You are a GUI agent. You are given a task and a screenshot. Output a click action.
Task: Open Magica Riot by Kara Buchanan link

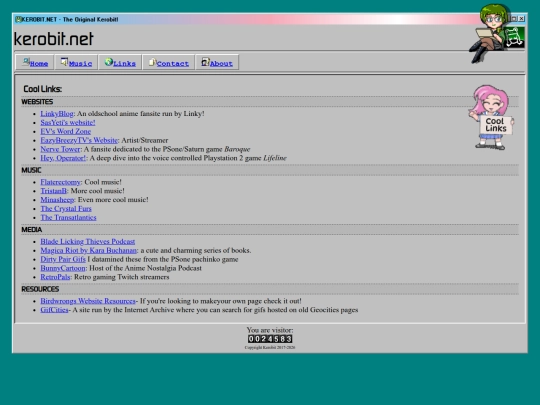point(89,251)
